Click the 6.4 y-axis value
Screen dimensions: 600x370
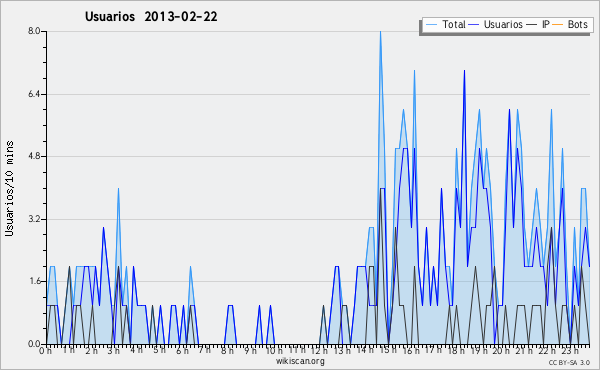point(34,94)
